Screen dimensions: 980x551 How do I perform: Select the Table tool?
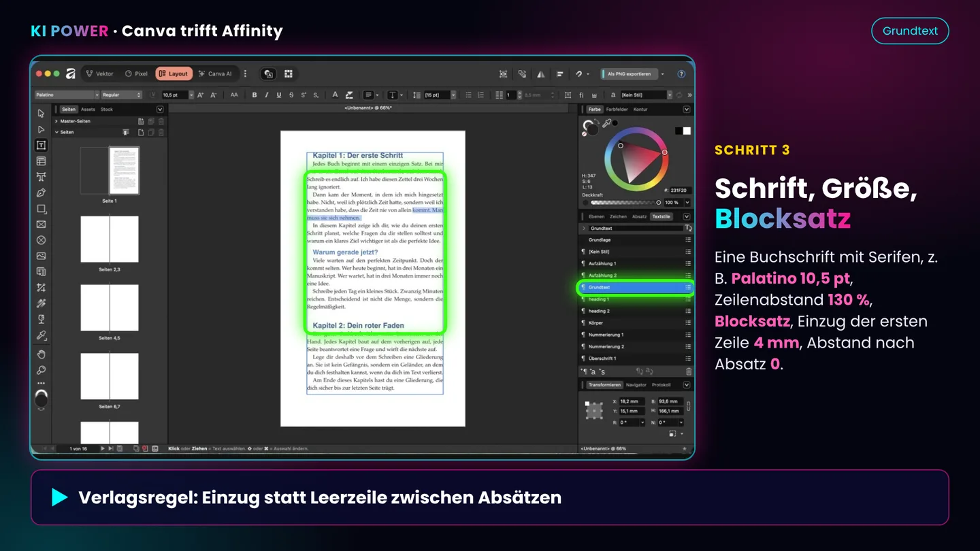coord(41,161)
